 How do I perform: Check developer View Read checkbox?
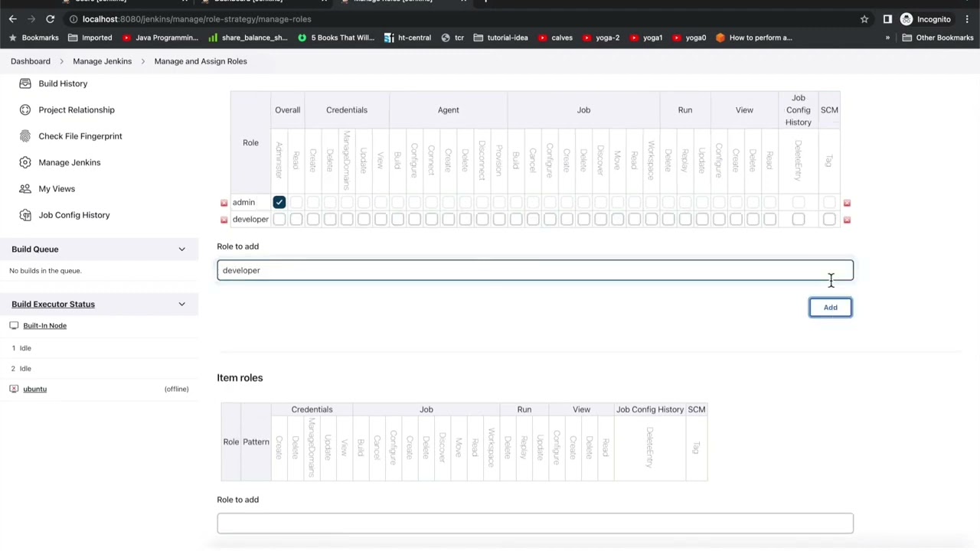[x=769, y=220]
